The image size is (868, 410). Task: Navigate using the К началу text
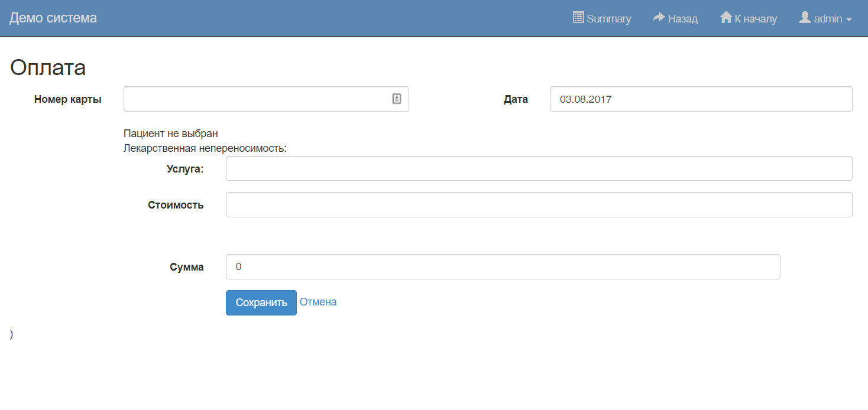756,19
